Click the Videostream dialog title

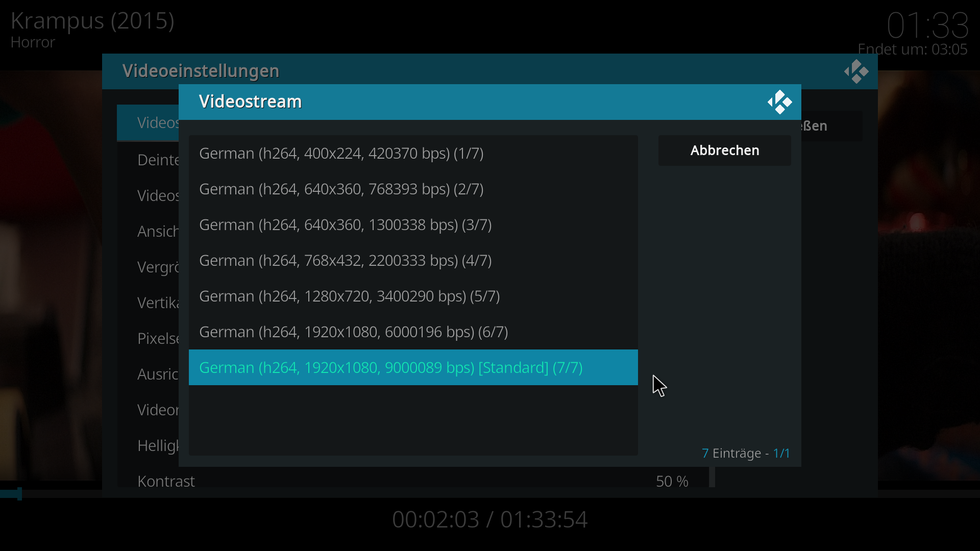coord(250,102)
